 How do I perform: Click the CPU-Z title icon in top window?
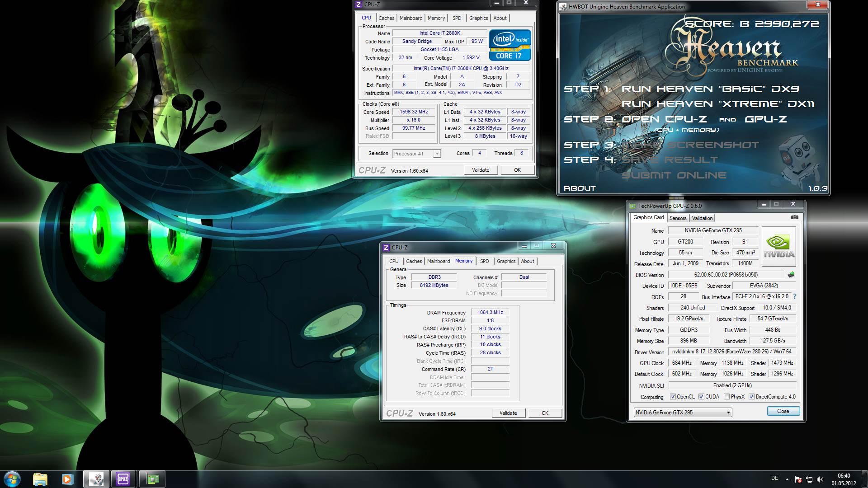point(359,5)
